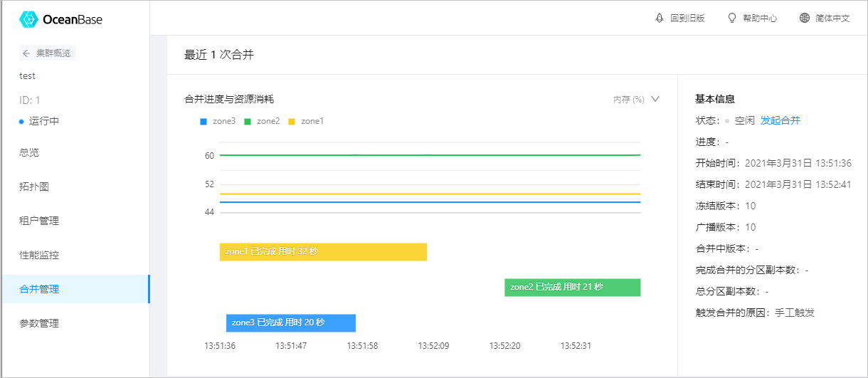
Task: Toggle zone1 series in chart legend
Action: click(306, 121)
